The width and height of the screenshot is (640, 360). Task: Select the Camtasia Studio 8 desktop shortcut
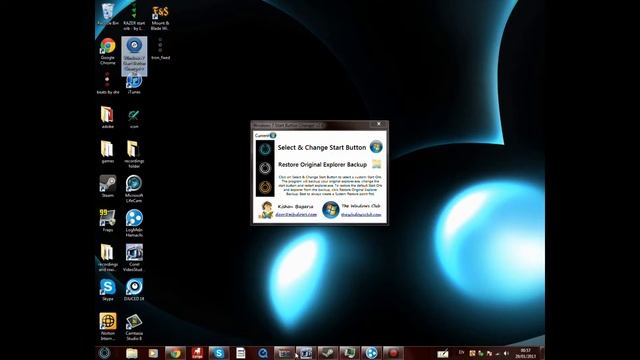[134, 326]
